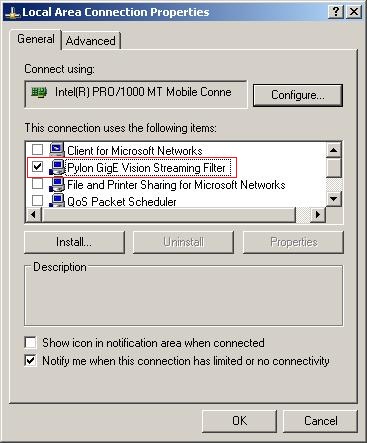Click the item list scroll up arrow
This screenshot has height=443, width=367.
click(x=333, y=150)
